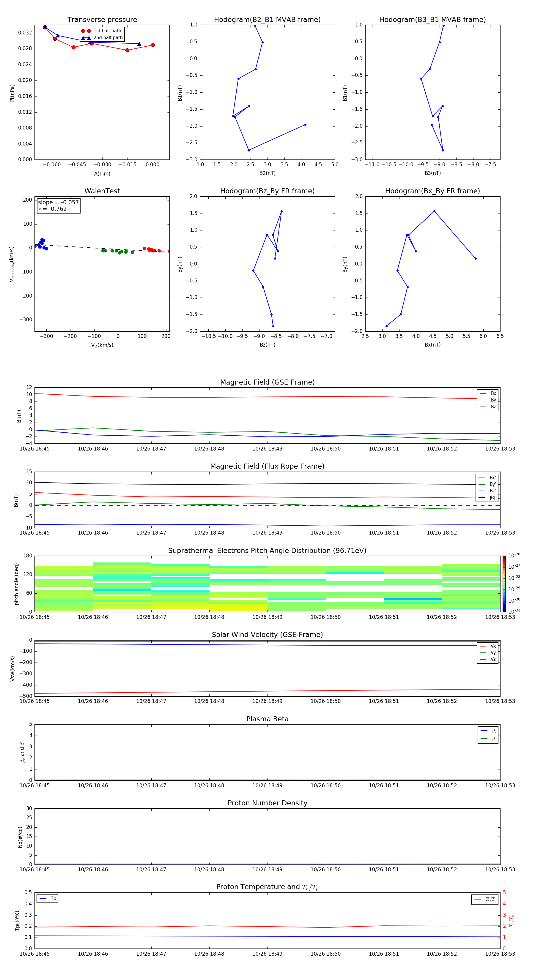The height and width of the screenshot is (980, 535).
Task: Click the 'Hodogram(B2_B1 MVAB frame)' title
Action: point(267,20)
